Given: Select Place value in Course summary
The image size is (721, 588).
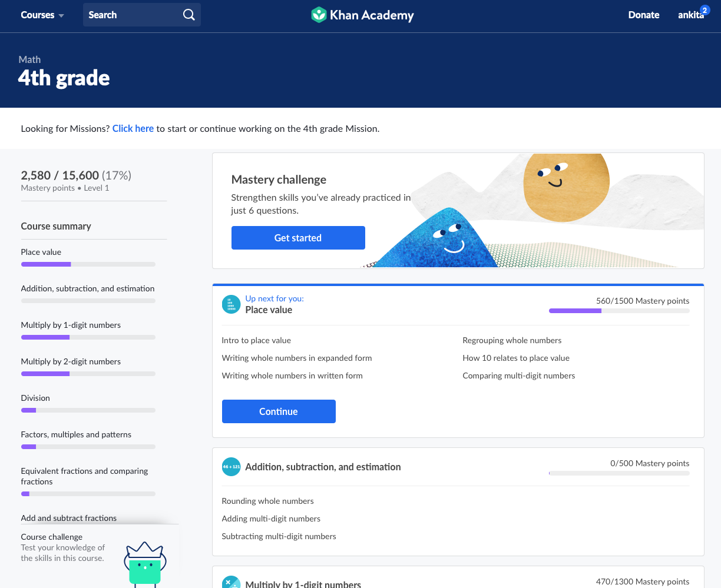Looking at the screenshot, I should point(41,252).
